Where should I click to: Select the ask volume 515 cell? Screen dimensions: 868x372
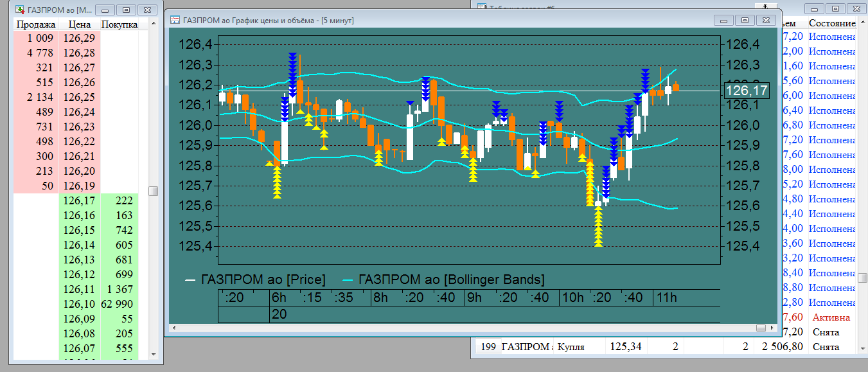coord(36,83)
